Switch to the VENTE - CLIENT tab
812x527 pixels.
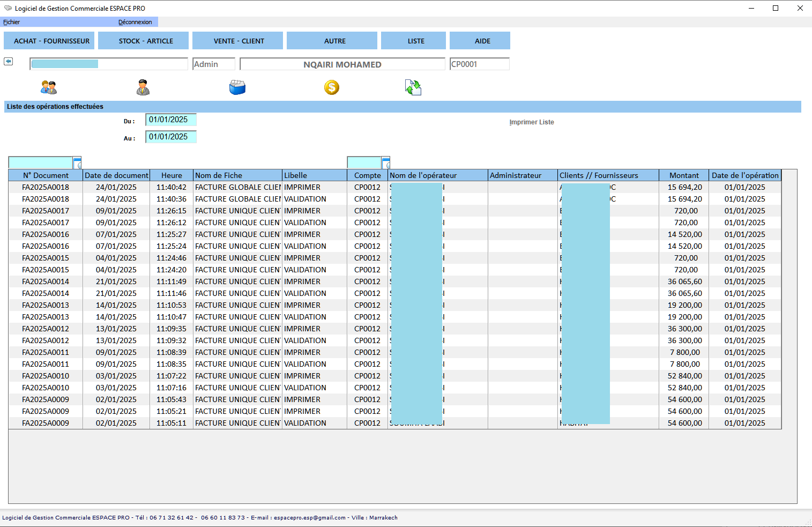click(x=238, y=41)
